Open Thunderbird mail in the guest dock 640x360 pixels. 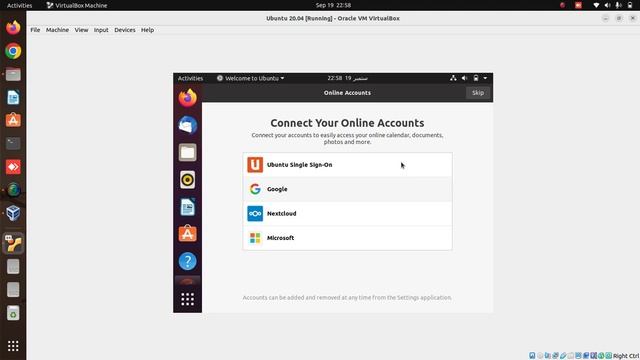click(187, 125)
